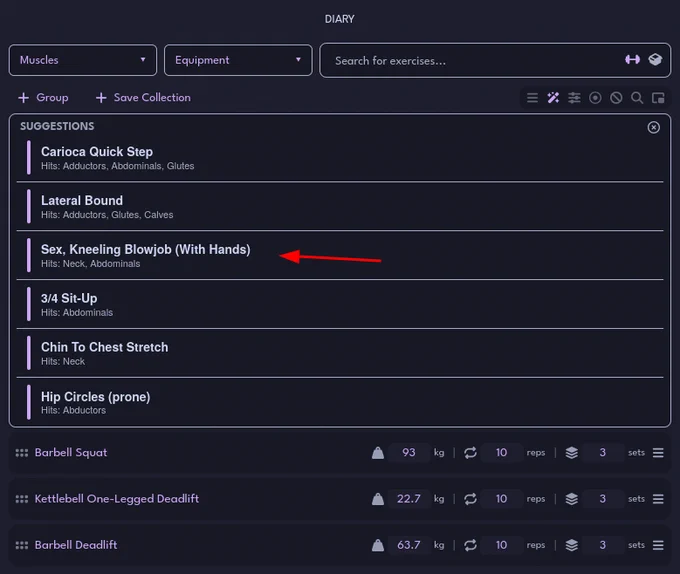The image size is (680, 574).
Task: Open the Equipment filter dropdown
Action: (238, 60)
